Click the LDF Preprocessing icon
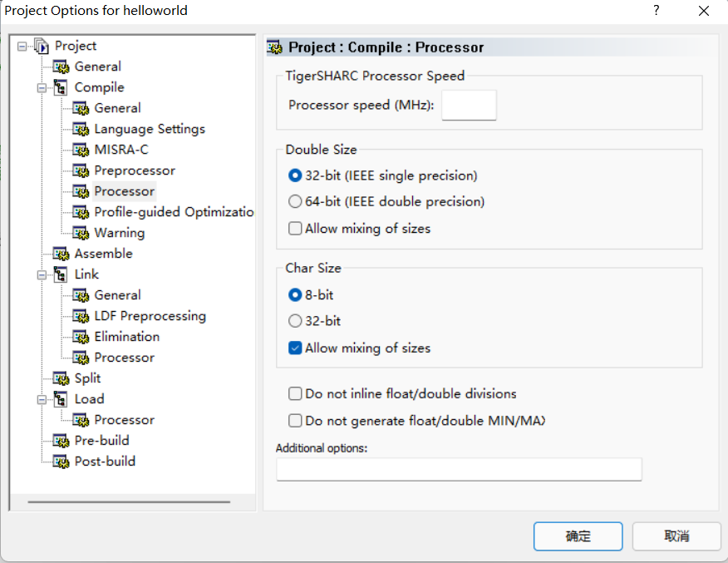728x563 pixels. click(x=81, y=316)
